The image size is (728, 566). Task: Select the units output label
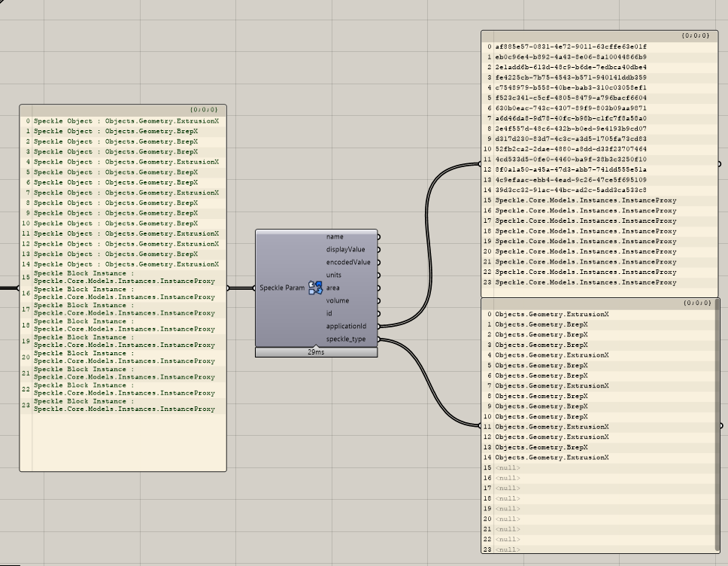pos(333,275)
